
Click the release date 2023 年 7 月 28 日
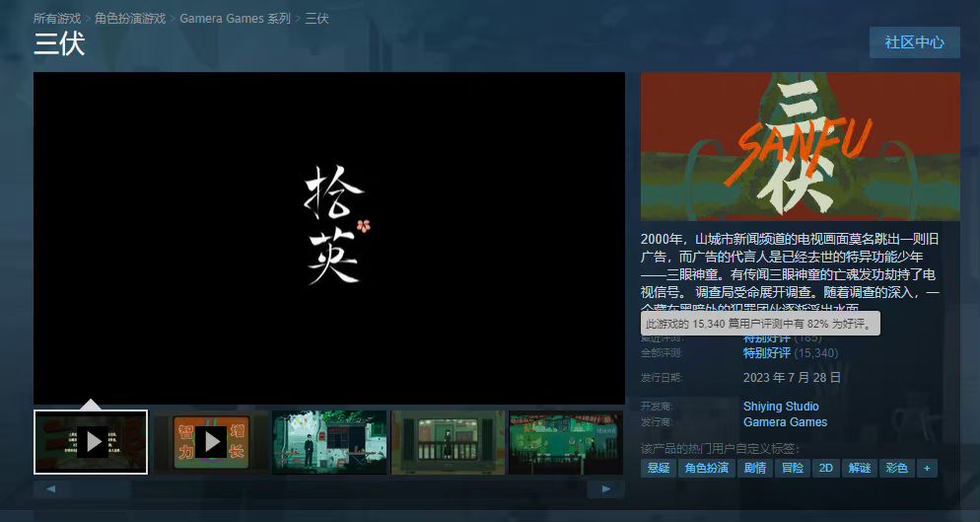pos(792,378)
